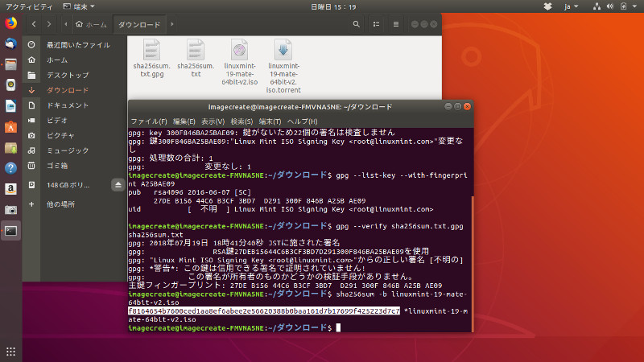
Task: Close the terminal window
Action: click(x=467, y=107)
